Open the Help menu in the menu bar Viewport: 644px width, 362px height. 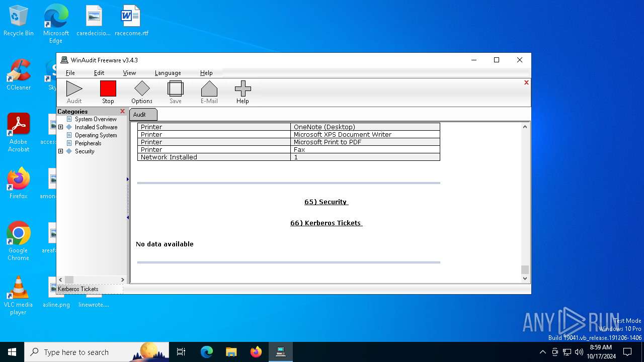(x=206, y=73)
